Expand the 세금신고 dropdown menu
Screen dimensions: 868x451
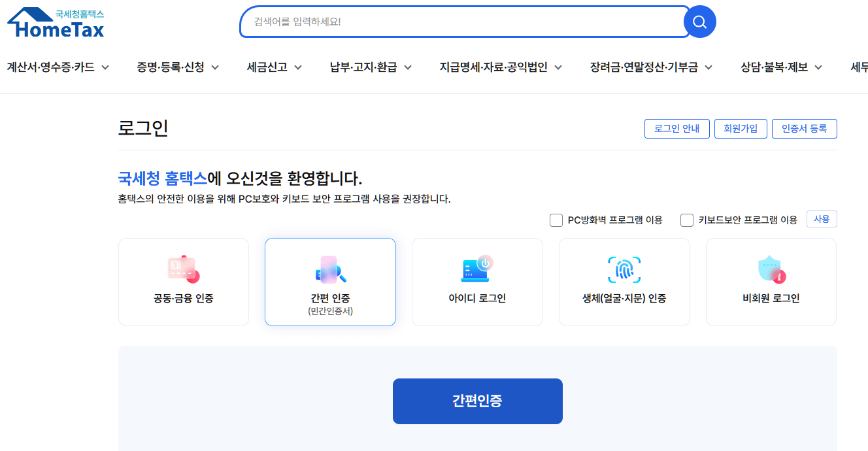click(268, 67)
